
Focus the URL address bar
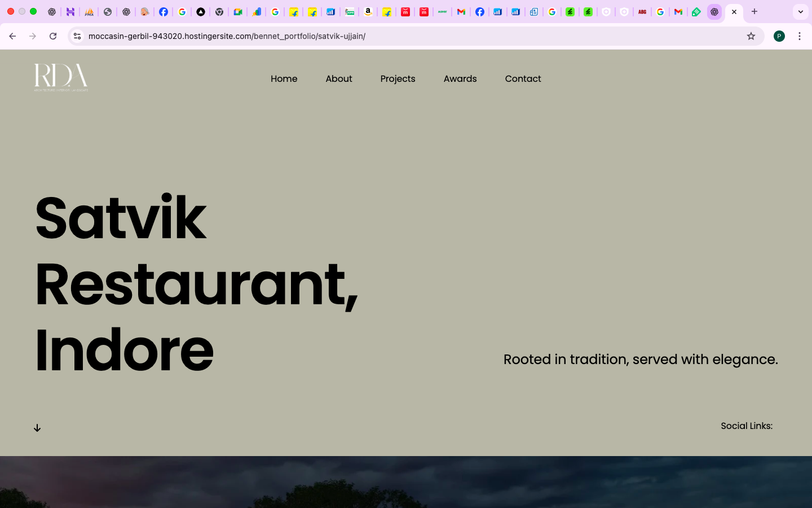[x=395, y=36]
